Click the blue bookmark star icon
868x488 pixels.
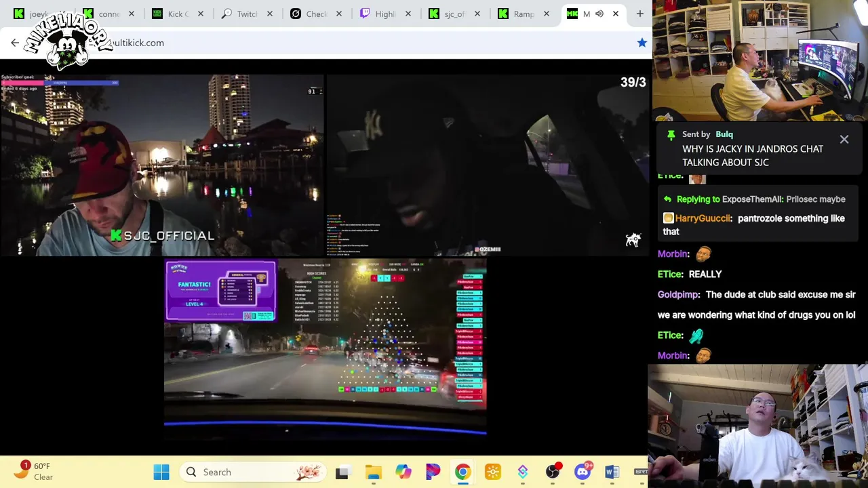pyautogui.click(x=642, y=43)
